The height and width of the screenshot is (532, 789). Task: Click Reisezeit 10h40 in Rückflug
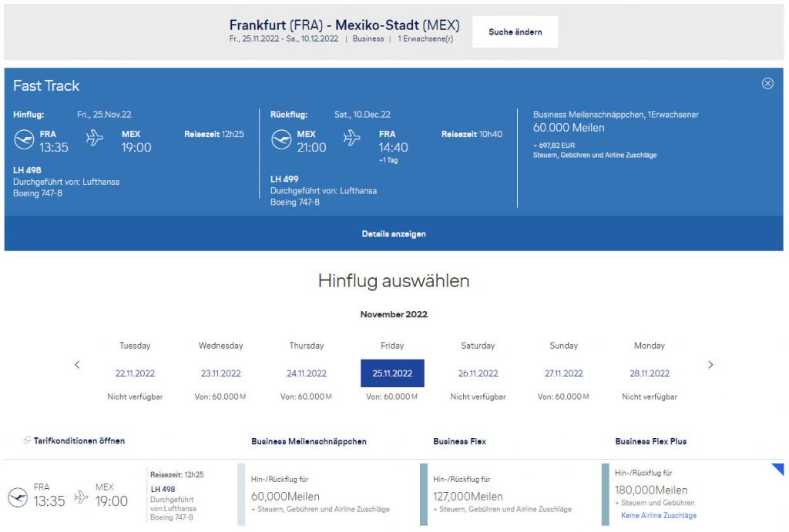(x=472, y=134)
